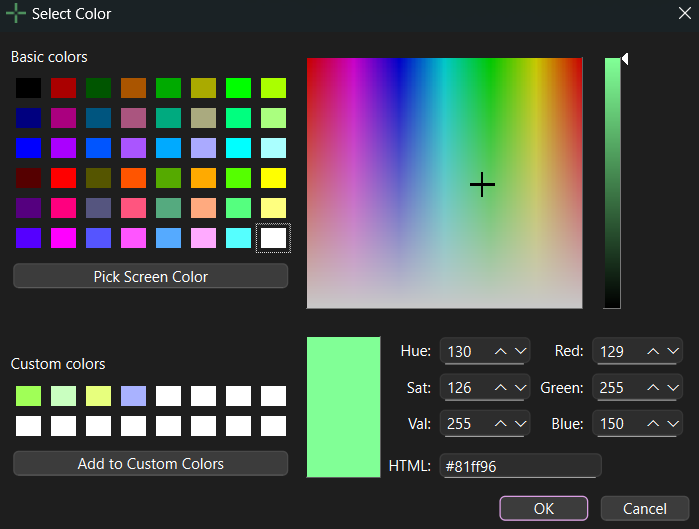Click the Pick Screen Color button
Screen dimensions: 699x529
click(150, 276)
